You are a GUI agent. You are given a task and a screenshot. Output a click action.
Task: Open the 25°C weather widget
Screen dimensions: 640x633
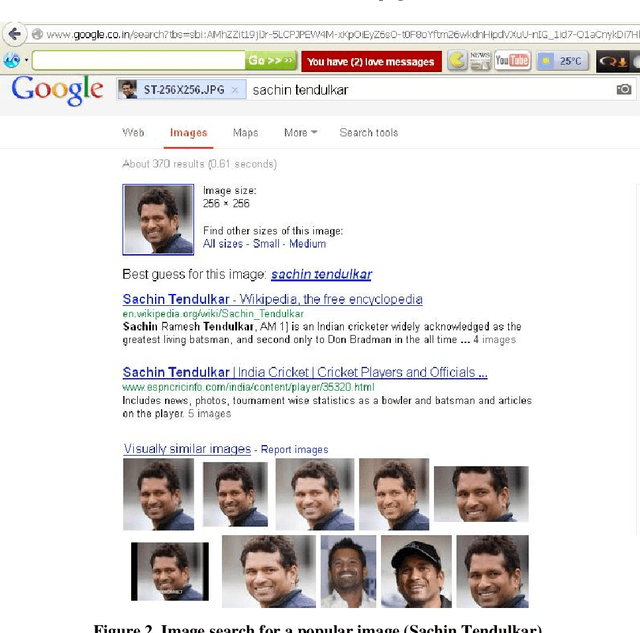[x=561, y=61]
